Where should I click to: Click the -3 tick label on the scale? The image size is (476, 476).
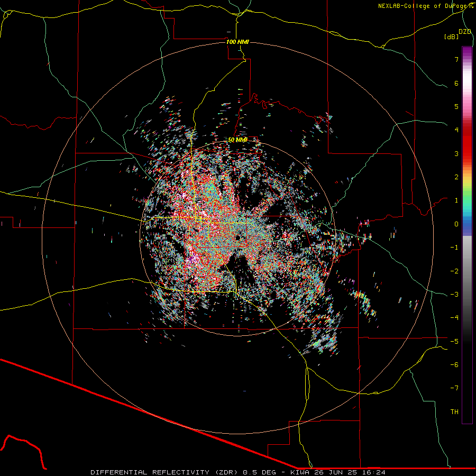click(x=454, y=295)
